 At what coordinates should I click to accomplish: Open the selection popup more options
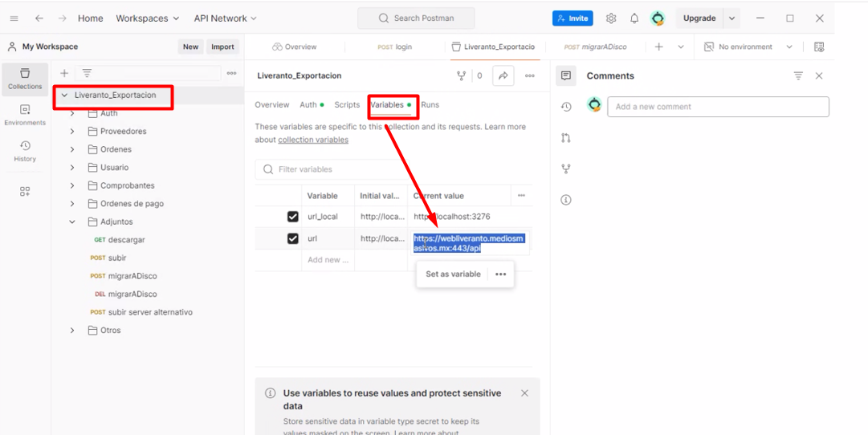click(500, 274)
